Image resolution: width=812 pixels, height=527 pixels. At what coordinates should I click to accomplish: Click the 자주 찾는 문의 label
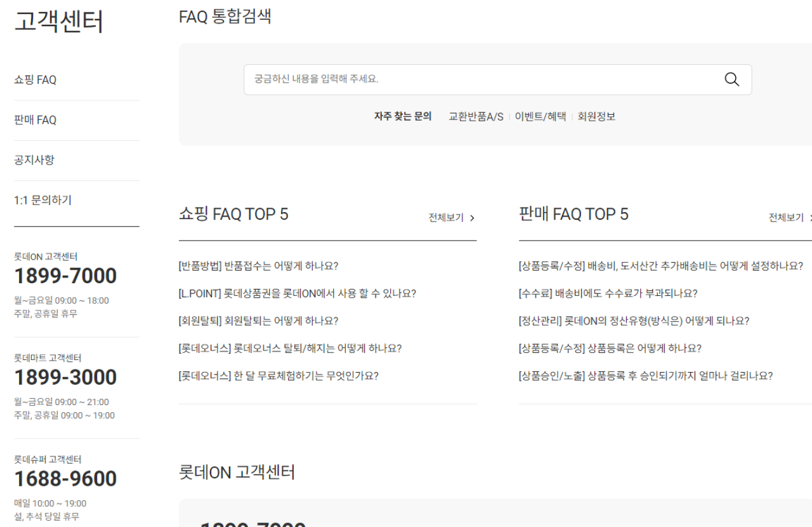pos(403,116)
